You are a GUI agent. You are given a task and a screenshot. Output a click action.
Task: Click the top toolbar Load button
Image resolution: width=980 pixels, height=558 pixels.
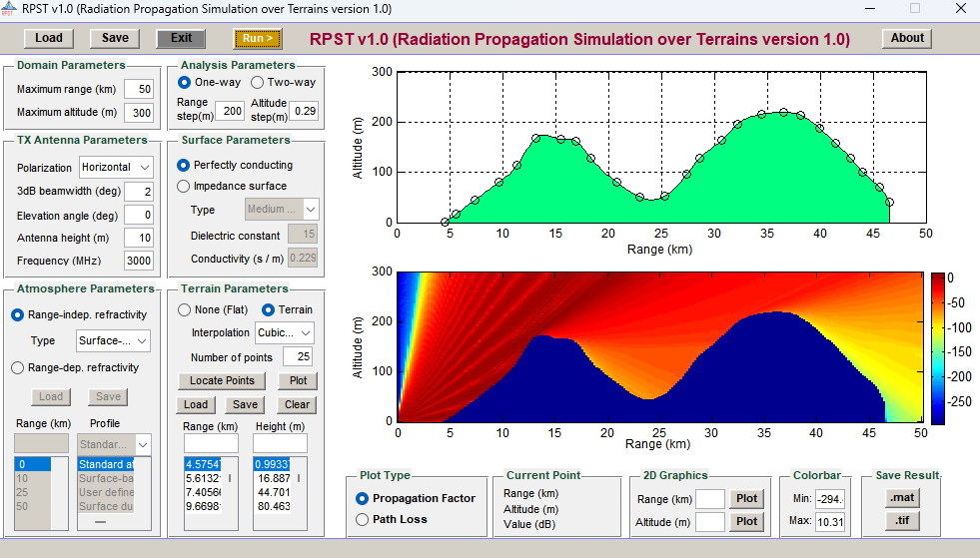click(48, 39)
